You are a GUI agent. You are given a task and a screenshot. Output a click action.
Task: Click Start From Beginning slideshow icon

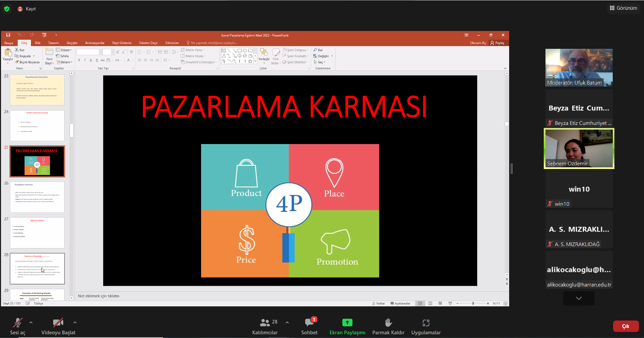coord(44,35)
